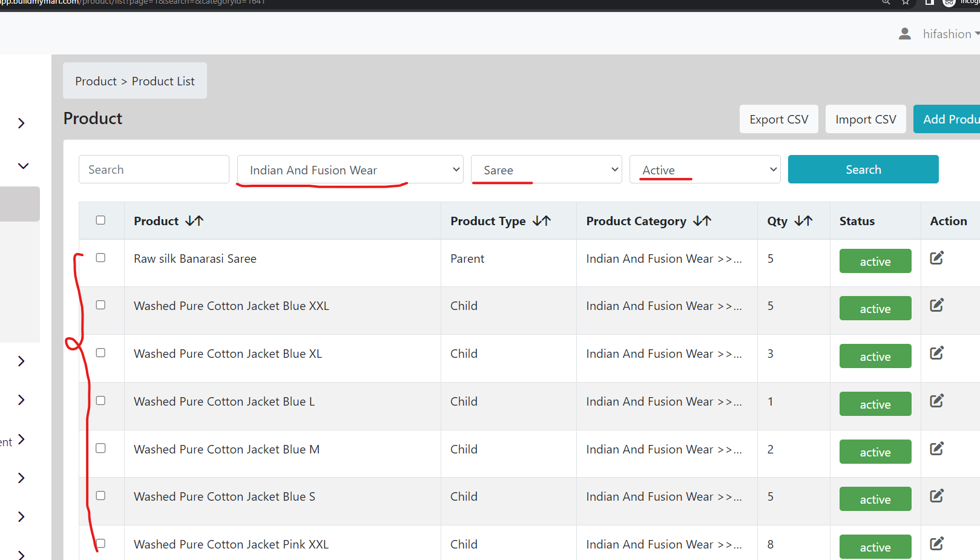
Task: Sort table by Product Category
Action: [x=702, y=221]
